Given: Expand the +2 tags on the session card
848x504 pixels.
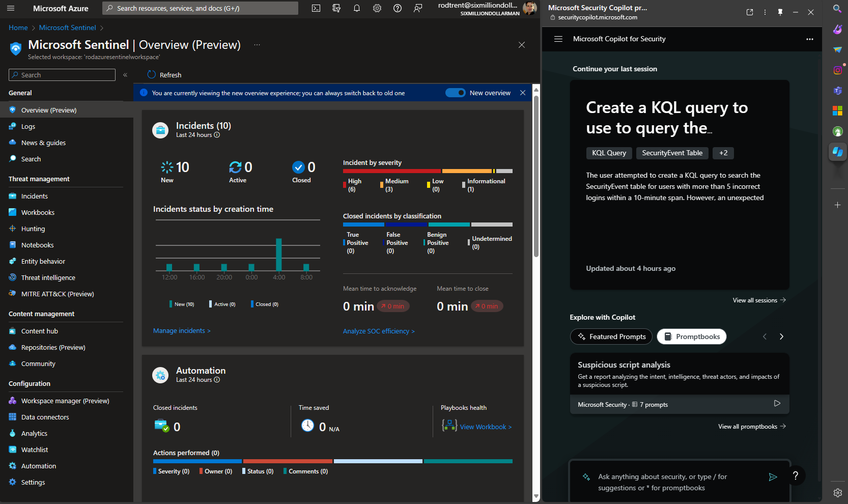Looking at the screenshot, I should click(723, 153).
